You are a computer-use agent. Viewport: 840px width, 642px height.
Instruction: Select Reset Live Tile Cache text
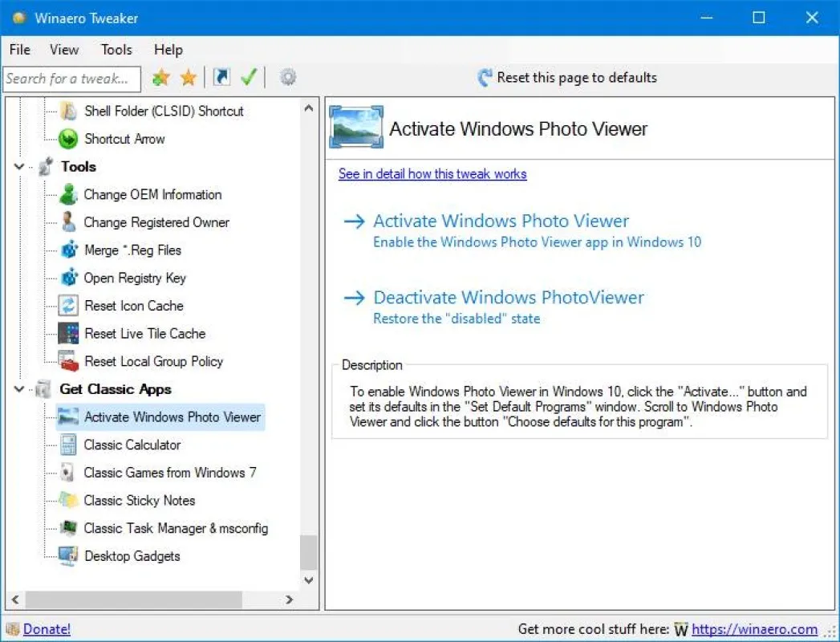(x=145, y=334)
